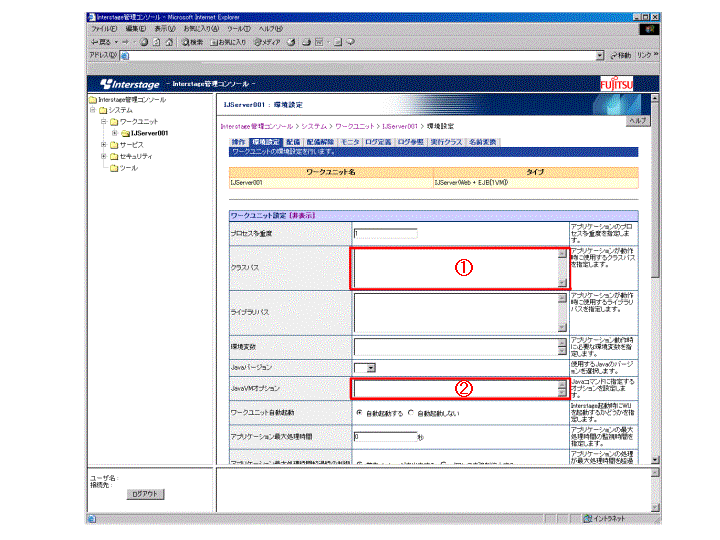The width and height of the screenshot is (720, 540).
Task: Open the Javaバージョン dropdown
Action: coord(370,368)
